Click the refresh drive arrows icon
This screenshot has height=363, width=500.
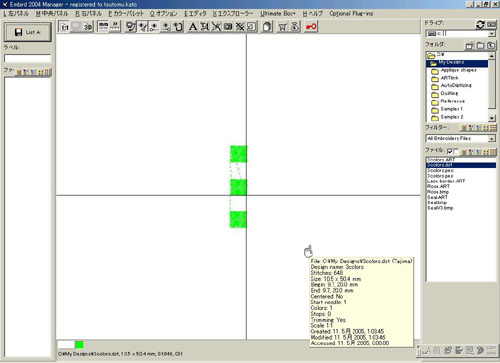(480, 24)
